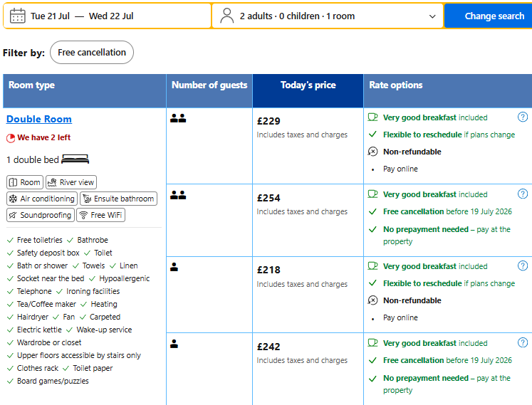Open help question mark in £254 rate row
The height and width of the screenshot is (405, 532).
click(523, 194)
